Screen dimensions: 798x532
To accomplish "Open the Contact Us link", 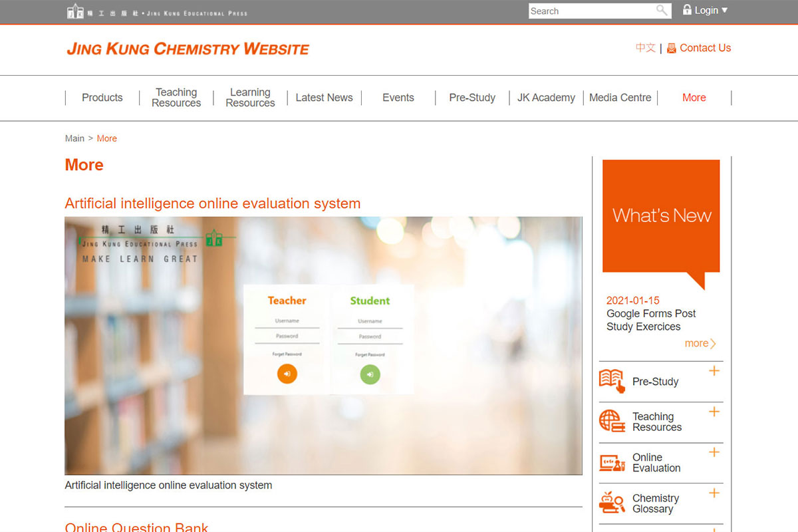I will [x=705, y=48].
